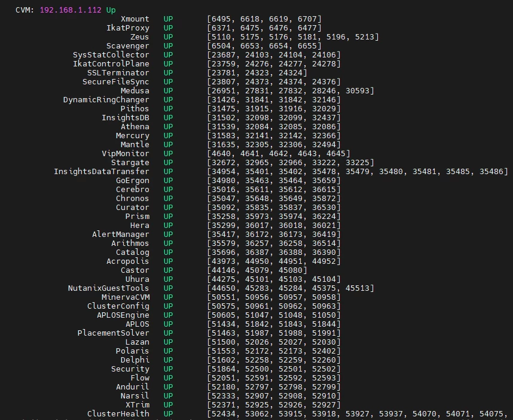Click SecureFileSync service name
This screenshot has height=420, width=513.
tap(116, 82)
